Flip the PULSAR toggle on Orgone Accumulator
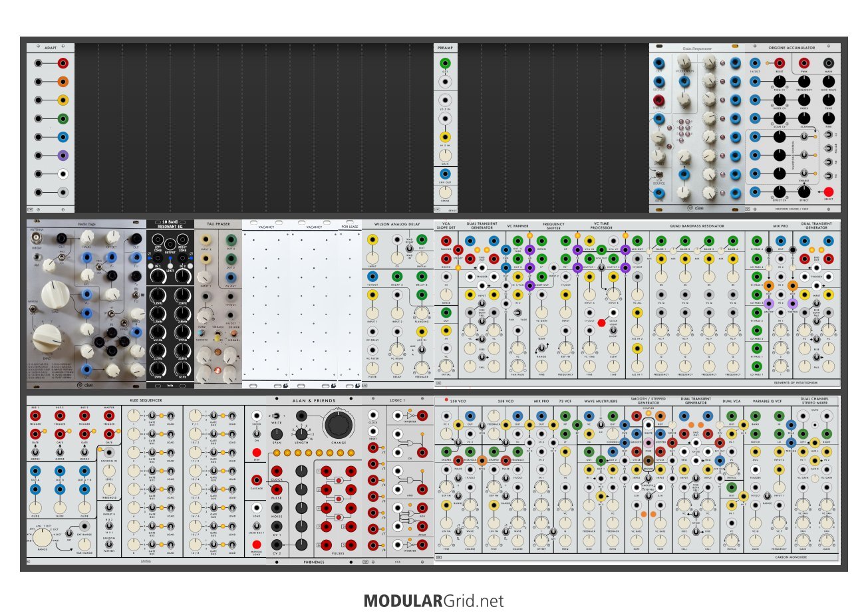This screenshot has width=868, height=615. point(829,148)
